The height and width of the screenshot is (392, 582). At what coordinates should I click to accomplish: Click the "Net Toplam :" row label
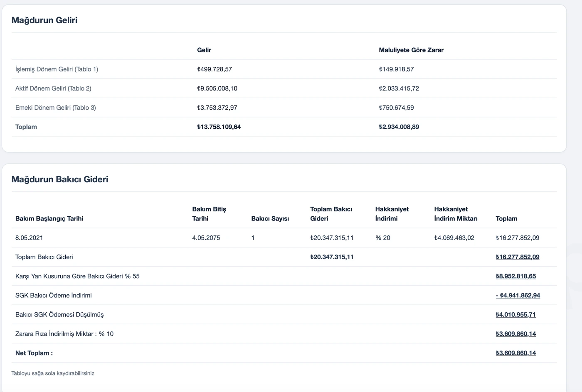[x=34, y=353]
